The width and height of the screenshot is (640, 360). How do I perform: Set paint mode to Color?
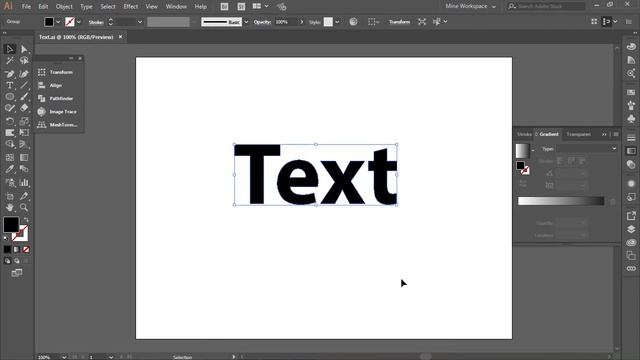tap(7, 249)
